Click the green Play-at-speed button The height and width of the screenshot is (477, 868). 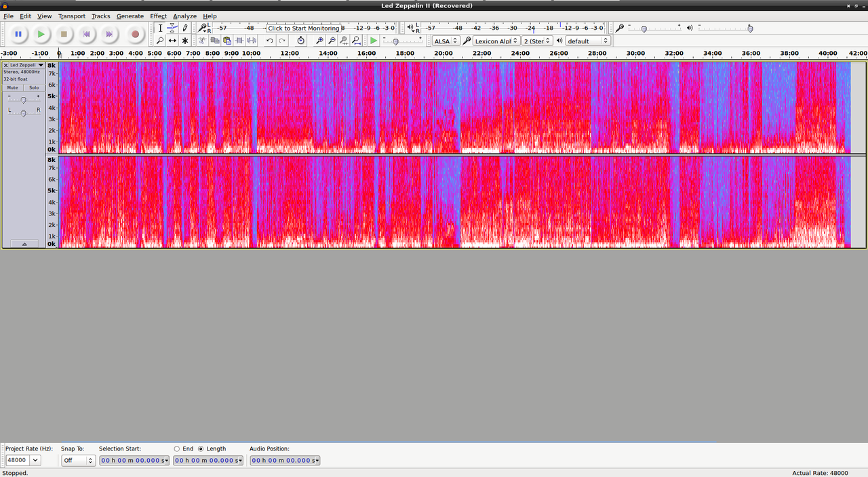click(374, 41)
